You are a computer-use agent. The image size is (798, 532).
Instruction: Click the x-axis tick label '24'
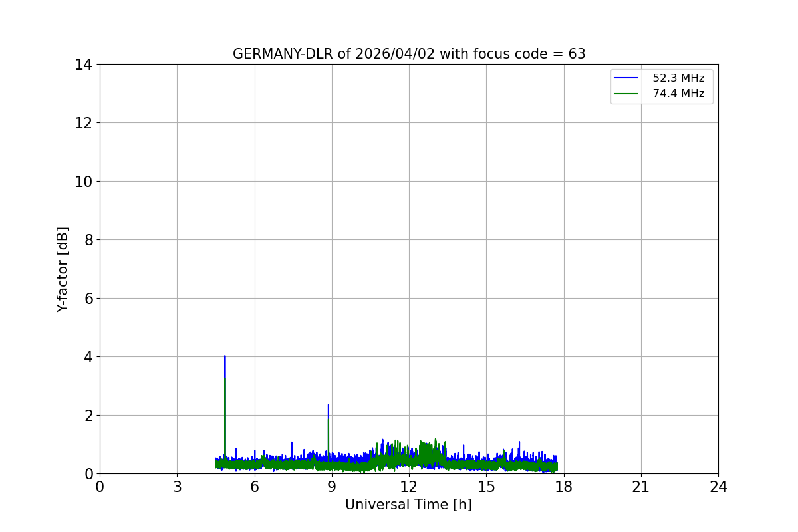[x=718, y=487]
